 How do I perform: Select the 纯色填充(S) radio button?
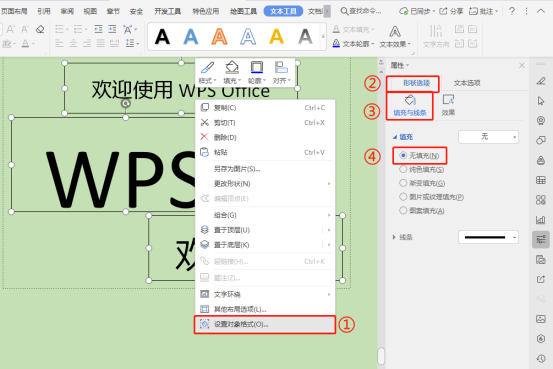tap(403, 169)
